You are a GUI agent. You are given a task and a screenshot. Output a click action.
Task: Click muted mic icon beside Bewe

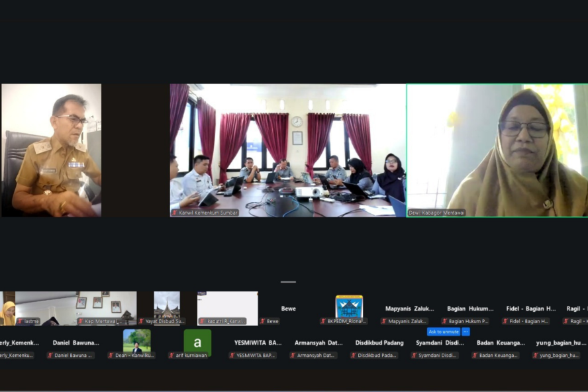pos(263,321)
